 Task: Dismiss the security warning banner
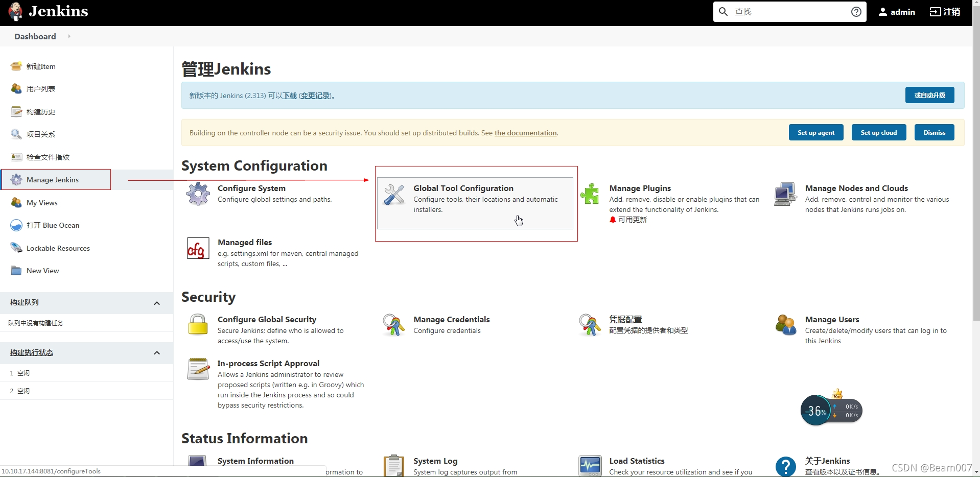click(x=934, y=132)
